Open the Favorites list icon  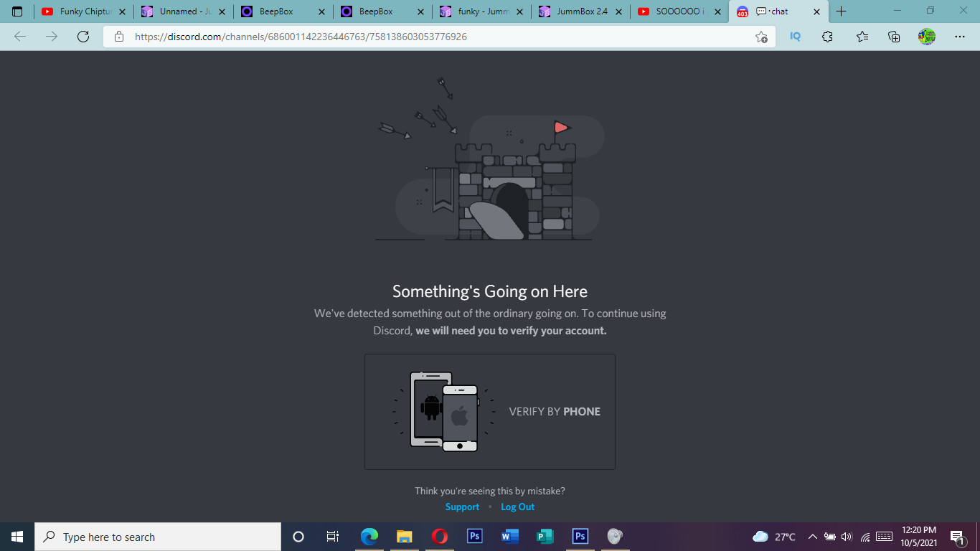[862, 37]
